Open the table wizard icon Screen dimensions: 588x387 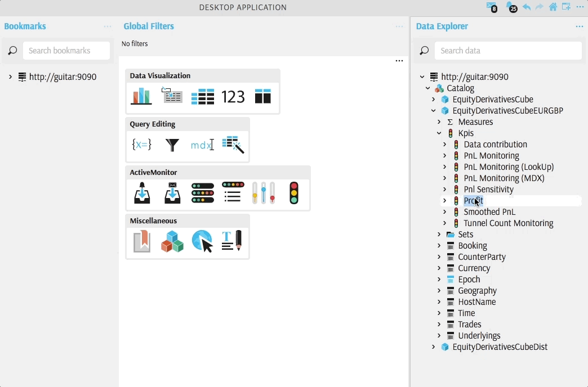click(233, 145)
